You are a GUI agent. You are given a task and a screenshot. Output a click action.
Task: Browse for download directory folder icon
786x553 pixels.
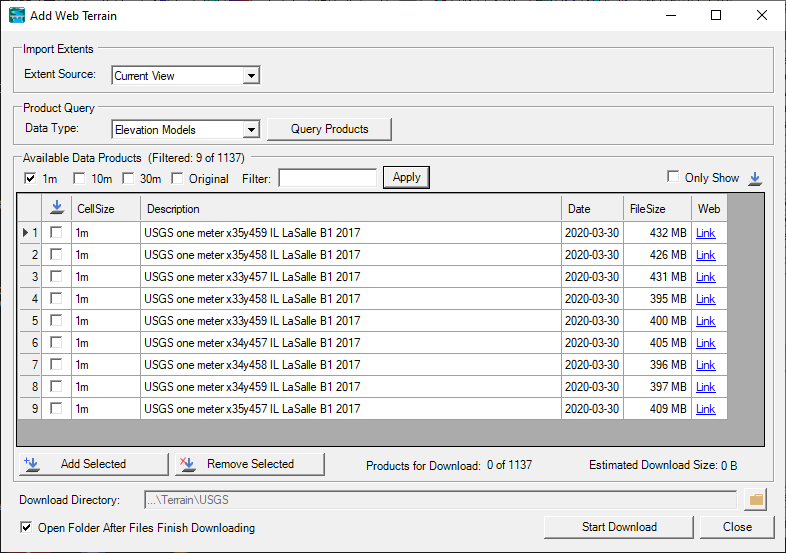pos(756,499)
